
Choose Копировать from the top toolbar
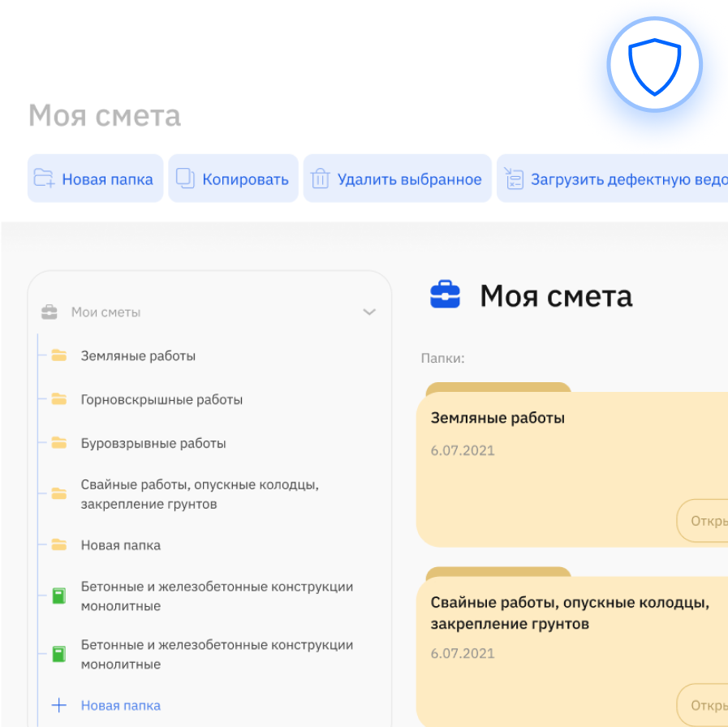coord(233,179)
